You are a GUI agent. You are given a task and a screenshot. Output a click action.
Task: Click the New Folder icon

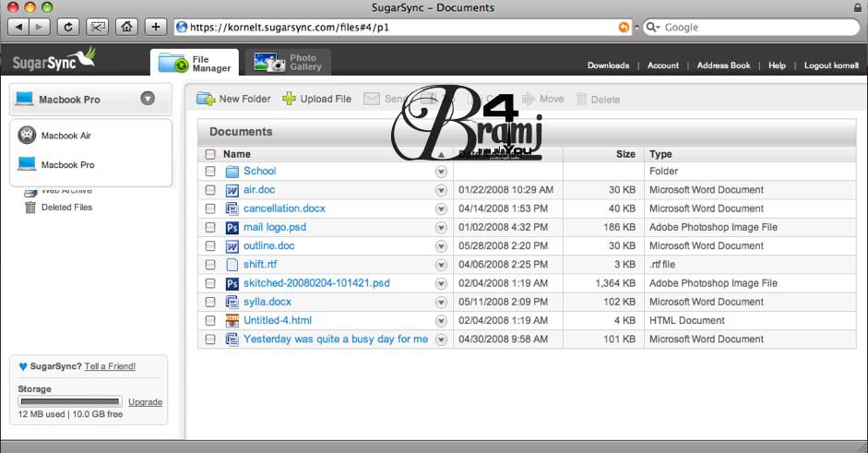coord(206,99)
